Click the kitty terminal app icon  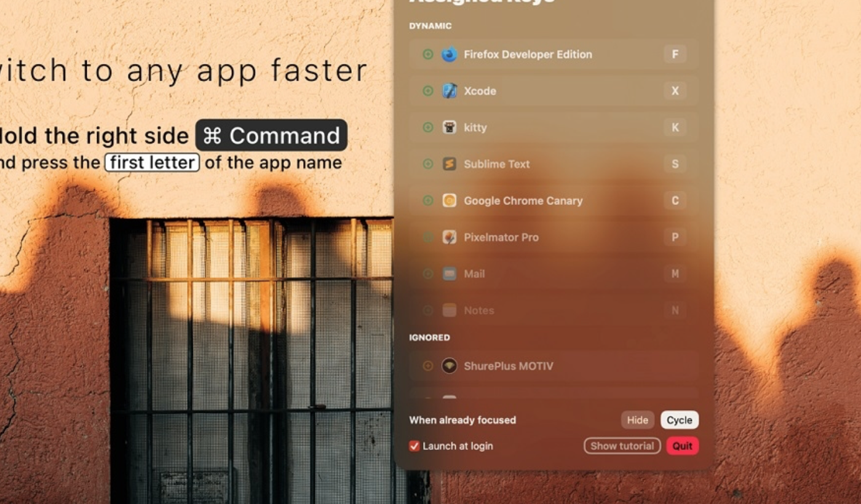pos(450,127)
